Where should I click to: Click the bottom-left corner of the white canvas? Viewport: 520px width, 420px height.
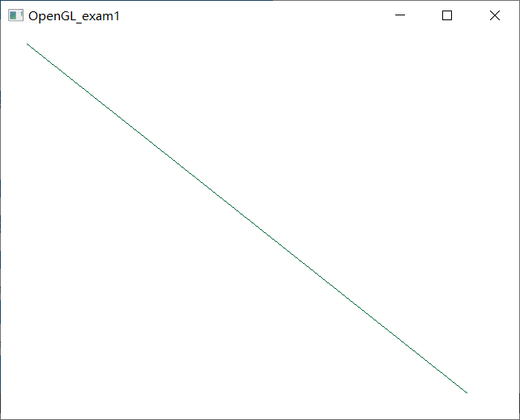point(2,418)
